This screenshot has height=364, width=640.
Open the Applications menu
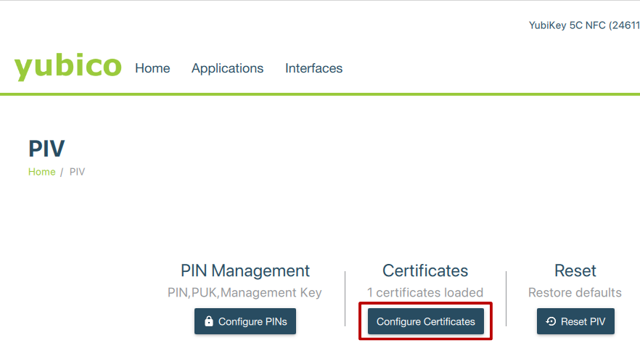(227, 68)
